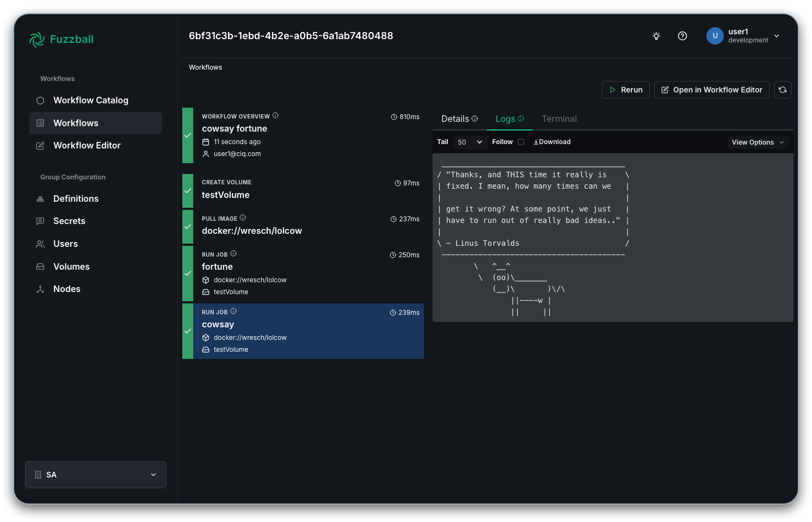The height and width of the screenshot is (522, 812).
Task: Click the Workflows list icon in sidebar
Action: pos(40,123)
